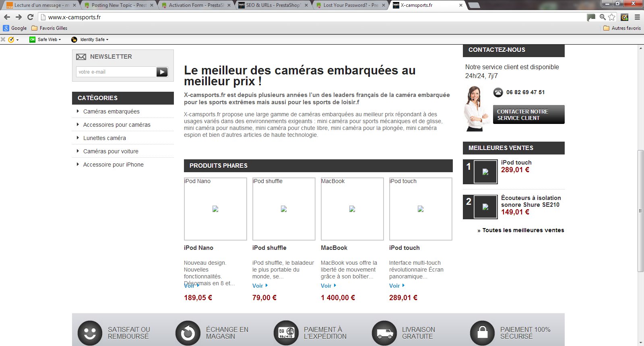Open Google bookmark in bookmarks bar
644x346 pixels.
point(15,28)
